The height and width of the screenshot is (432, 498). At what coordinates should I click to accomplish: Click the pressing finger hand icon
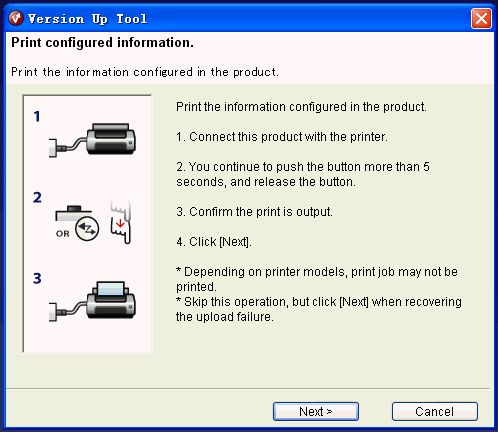tap(121, 222)
